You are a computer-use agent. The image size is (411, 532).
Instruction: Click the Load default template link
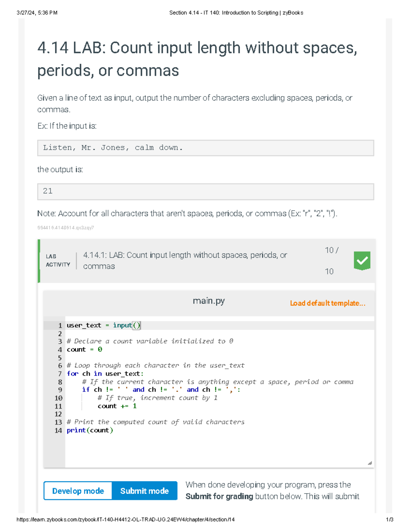(327, 303)
